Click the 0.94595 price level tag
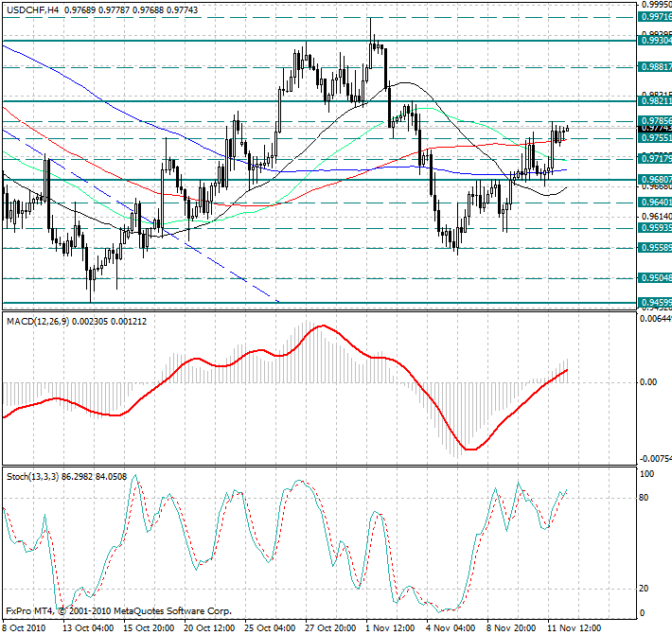The height and width of the screenshot is (635, 672). (655, 303)
